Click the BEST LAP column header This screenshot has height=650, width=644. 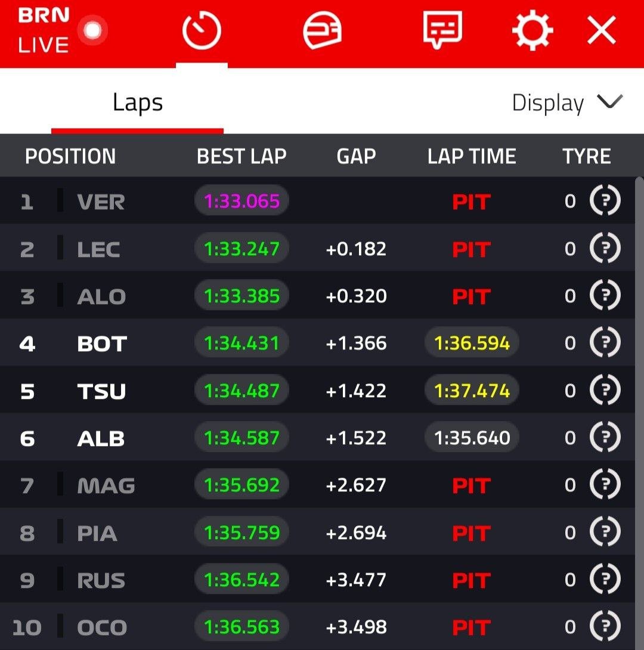point(241,156)
